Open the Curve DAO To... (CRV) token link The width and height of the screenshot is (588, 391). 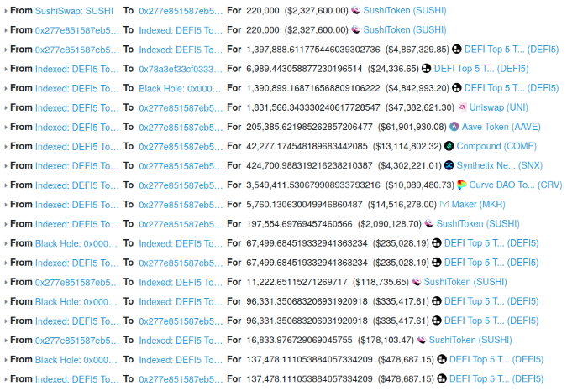click(x=516, y=185)
